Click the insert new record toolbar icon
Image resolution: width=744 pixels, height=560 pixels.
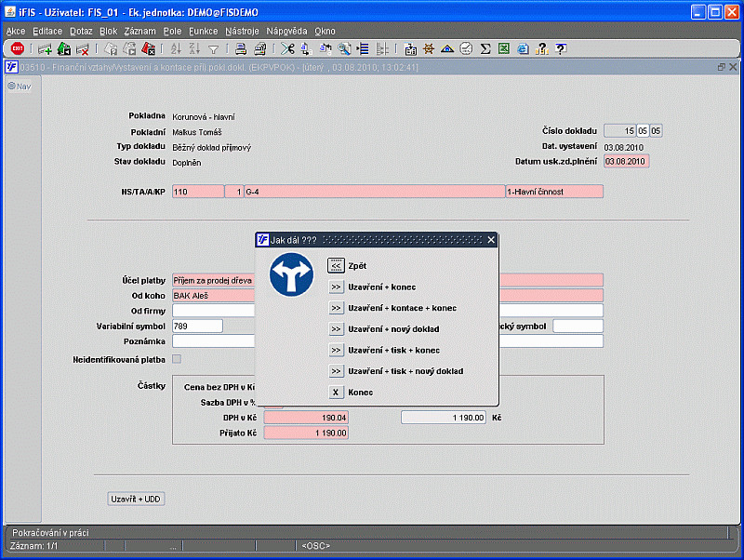click(x=45, y=49)
